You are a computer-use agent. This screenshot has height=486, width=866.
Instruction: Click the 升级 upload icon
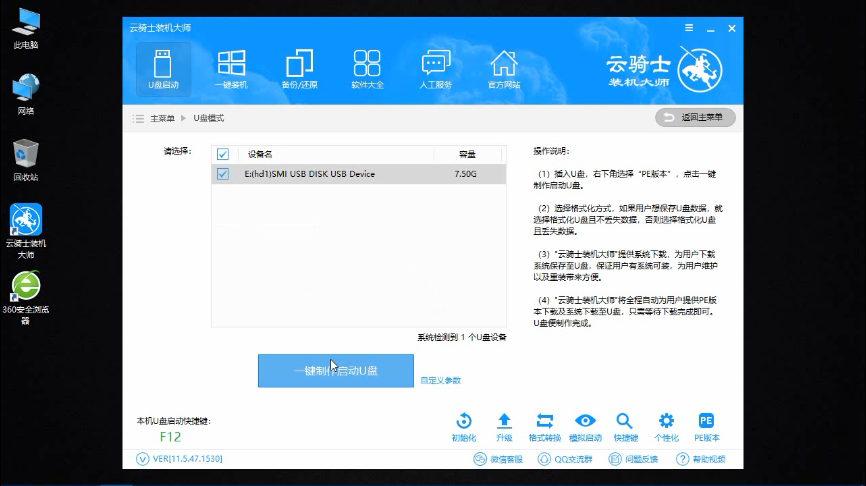(504, 427)
